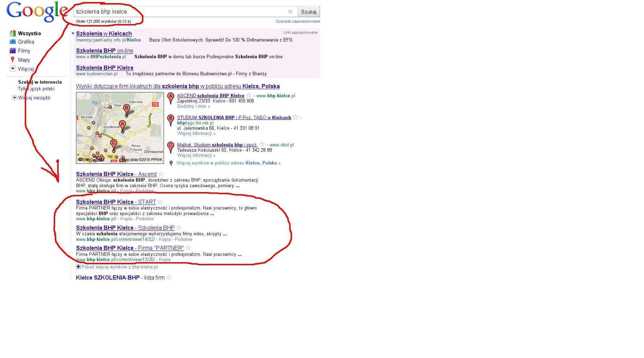Open sponsored link Szkolenia w Kielcach
The width and height of the screenshot is (644, 358).
pyautogui.click(x=104, y=34)
